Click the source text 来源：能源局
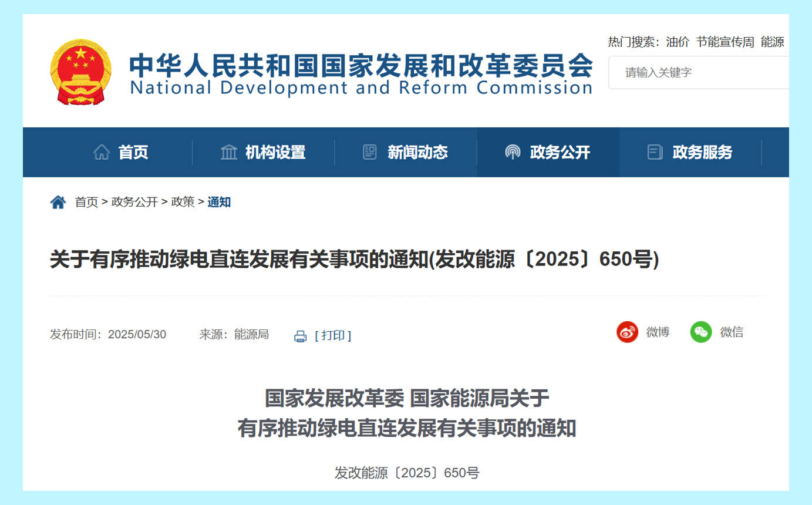The height and width of the screenshot is (505, 812). tap(234, 335)
